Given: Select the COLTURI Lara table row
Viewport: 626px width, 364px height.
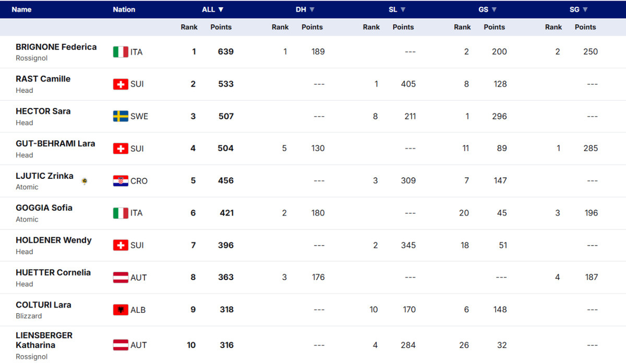Looking at the screenshot, I should pos(313,310).
